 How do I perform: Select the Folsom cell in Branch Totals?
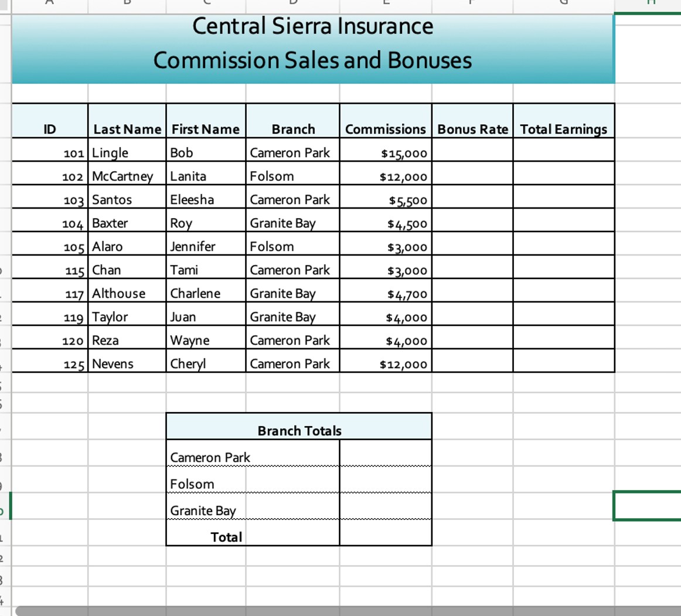pyautogui.click(x=252, y=484)
